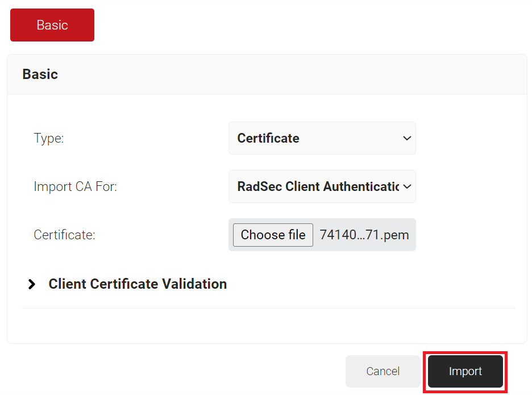The image size is (532, 395).
Task: Click the Basic section header
Action: (x=40, y=74)
